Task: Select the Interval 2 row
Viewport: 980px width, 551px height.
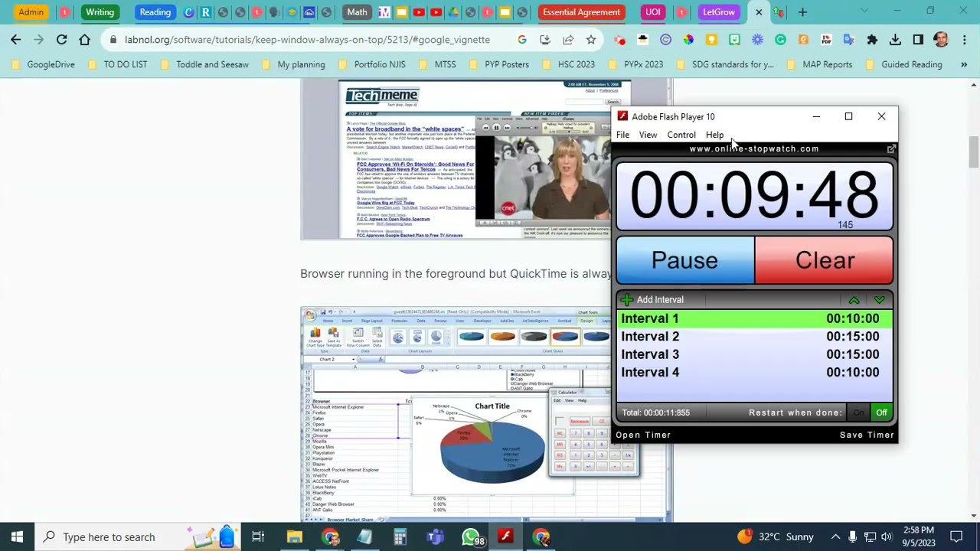Action: coord(754,337)
